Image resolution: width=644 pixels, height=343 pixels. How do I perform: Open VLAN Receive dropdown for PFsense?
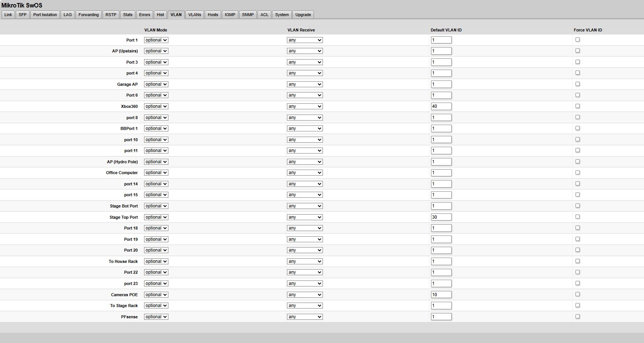(305, 317)
